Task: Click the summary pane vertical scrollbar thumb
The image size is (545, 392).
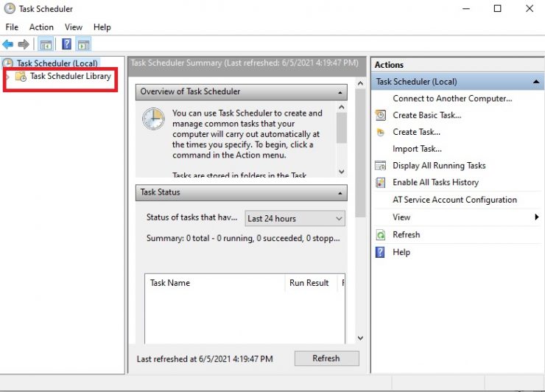Action: [x=360, y=153]
